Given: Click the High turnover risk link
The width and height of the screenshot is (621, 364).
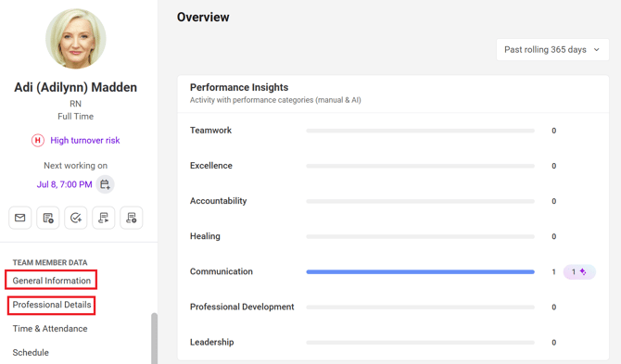Looking at the screenshot, I should [84, 141].
